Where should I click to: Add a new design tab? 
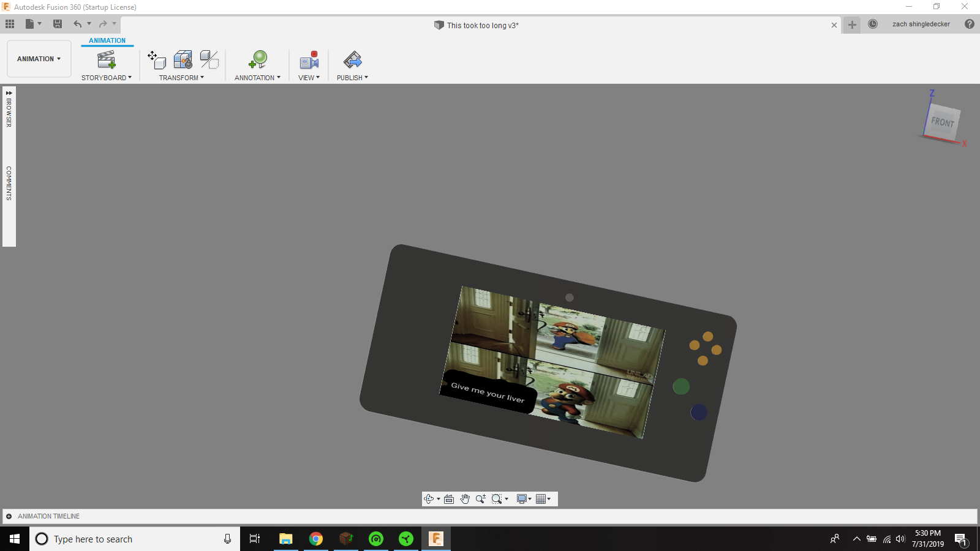(x=852, y=24)
